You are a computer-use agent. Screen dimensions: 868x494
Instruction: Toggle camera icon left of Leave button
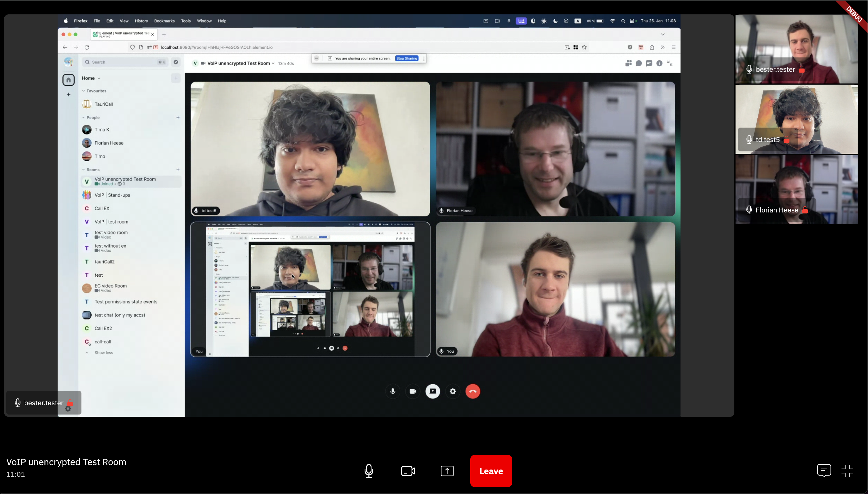pyautogui.click(x=408, y=471)
